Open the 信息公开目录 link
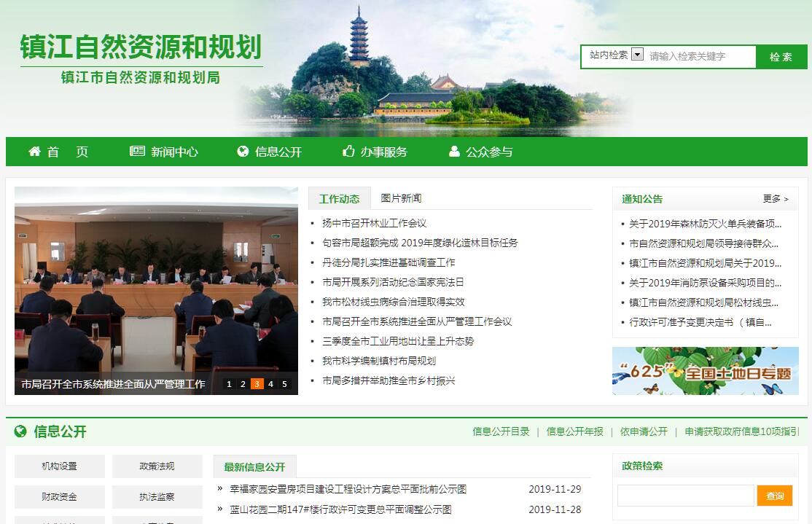812x524 pixels. pos(501,431)
